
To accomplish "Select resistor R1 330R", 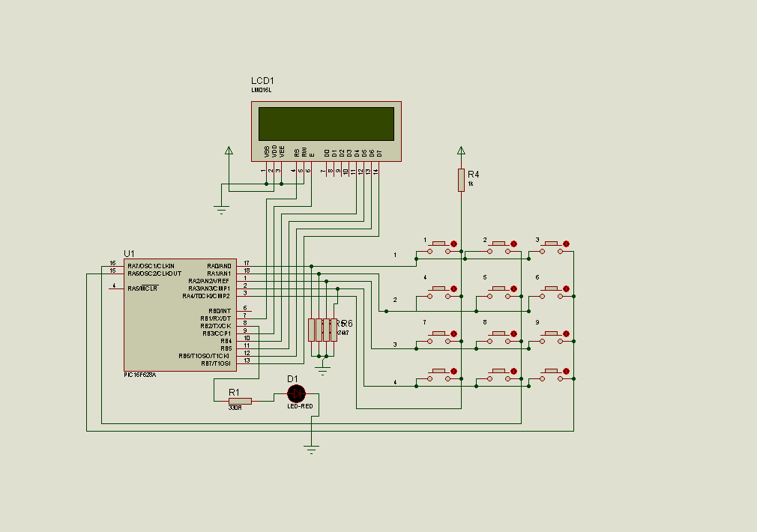I will tap(240, 401).
